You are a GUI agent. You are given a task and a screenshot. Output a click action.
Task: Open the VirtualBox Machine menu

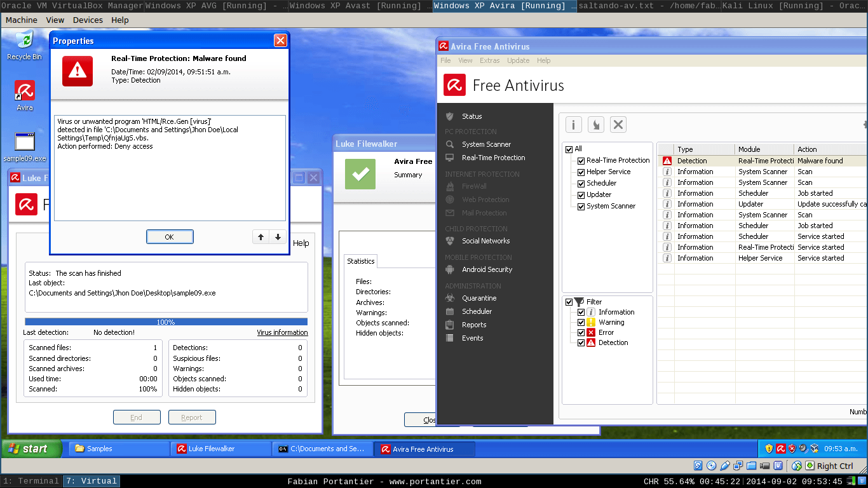22,20
